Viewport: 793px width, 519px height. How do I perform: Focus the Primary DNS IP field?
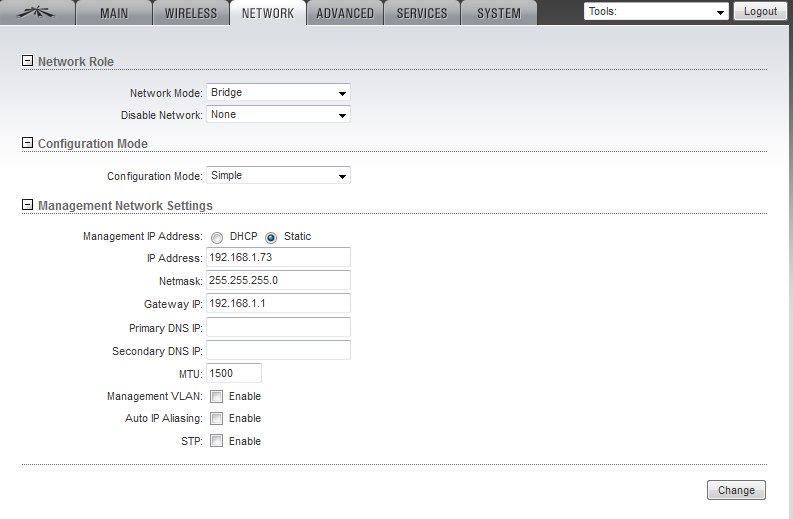[278, 327]
